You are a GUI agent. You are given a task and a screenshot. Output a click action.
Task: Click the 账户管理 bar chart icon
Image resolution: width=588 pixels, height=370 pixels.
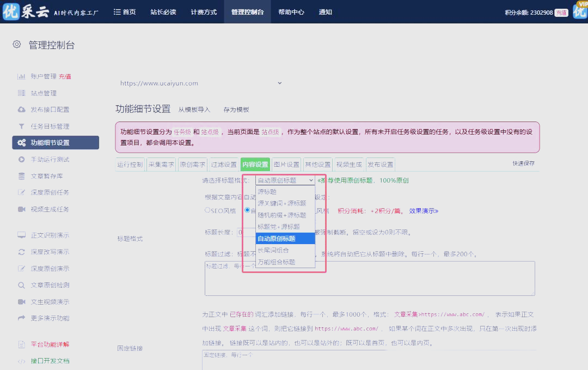click(x=21, y=76)
